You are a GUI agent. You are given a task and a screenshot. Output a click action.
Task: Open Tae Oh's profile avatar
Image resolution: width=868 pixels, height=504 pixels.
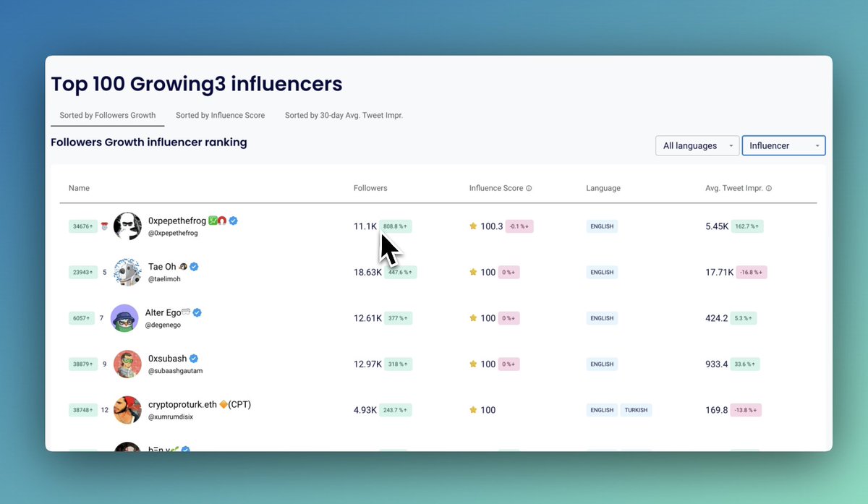click(x=127, y=272)
